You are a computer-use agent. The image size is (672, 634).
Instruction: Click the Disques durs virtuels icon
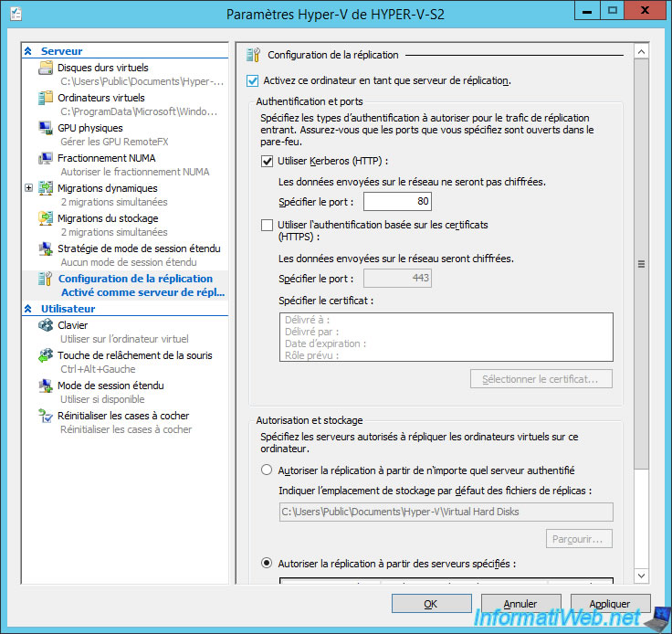pyautogui.click(x=46, y=69)
